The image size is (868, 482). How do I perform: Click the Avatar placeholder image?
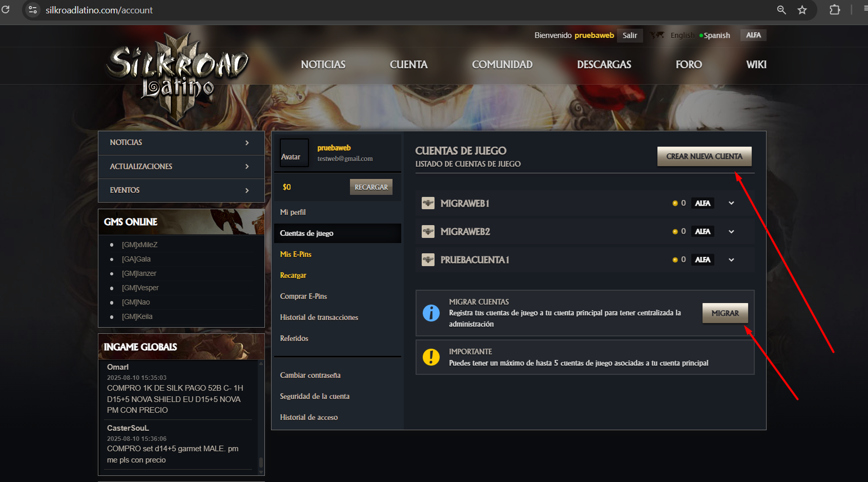(294, 153)
